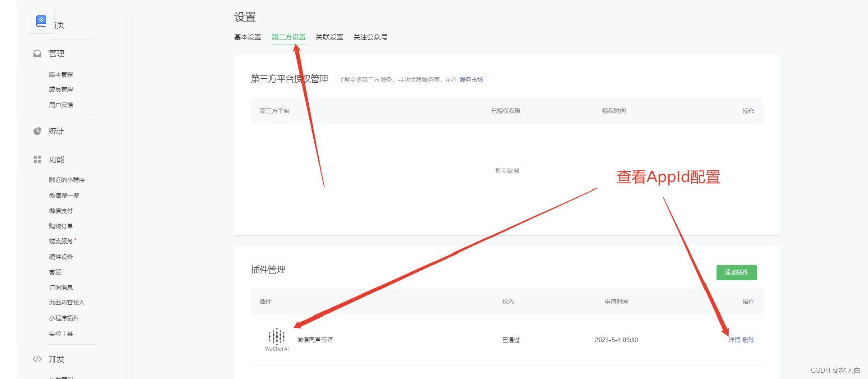Click the 已授权权限 column header
Image resolution: width=868 pixels, height=379 pixels.
(506, 111)
